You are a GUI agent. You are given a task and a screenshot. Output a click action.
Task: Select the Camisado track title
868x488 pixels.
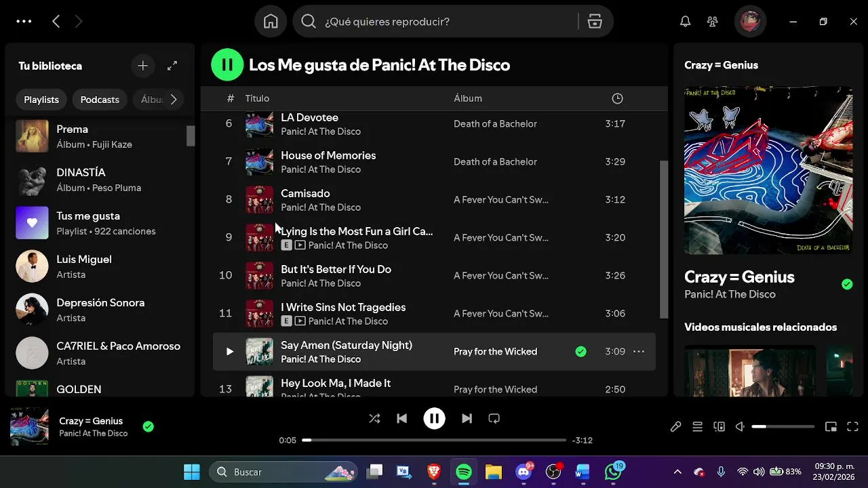pos(305,193)
